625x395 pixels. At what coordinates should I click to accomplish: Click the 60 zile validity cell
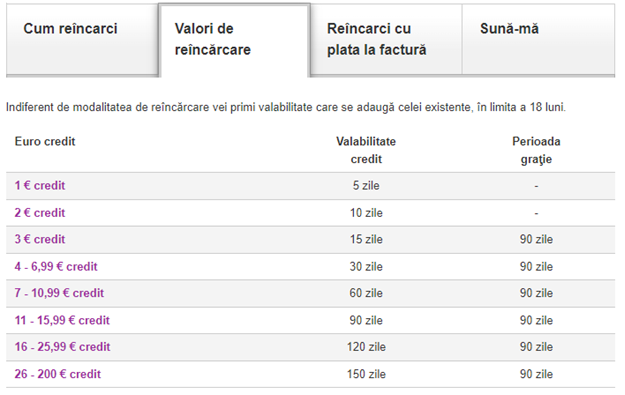366,293
